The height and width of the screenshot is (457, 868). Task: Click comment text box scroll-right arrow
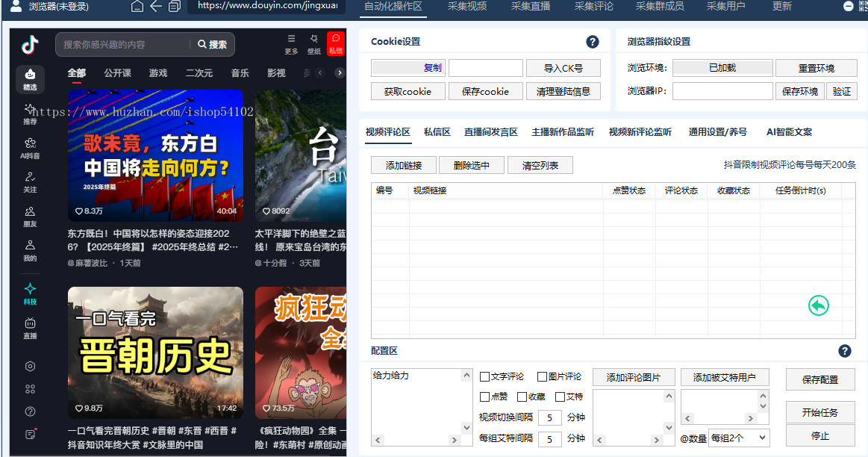click(x=454, y=441)
